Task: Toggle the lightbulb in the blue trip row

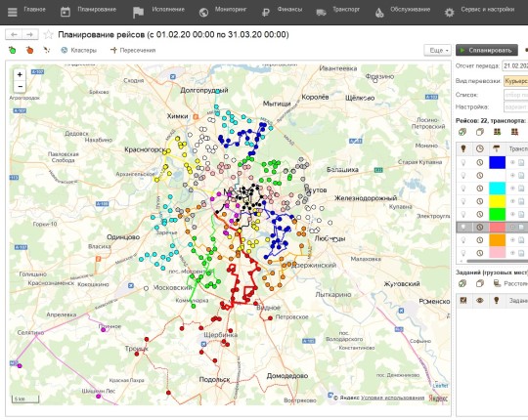Action: [463, 162]
